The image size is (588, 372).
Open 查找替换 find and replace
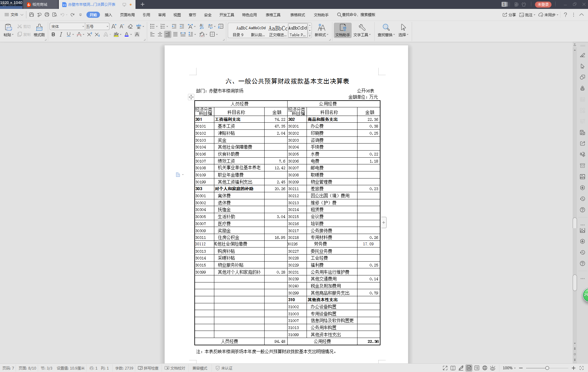click(x=386, y=30)
